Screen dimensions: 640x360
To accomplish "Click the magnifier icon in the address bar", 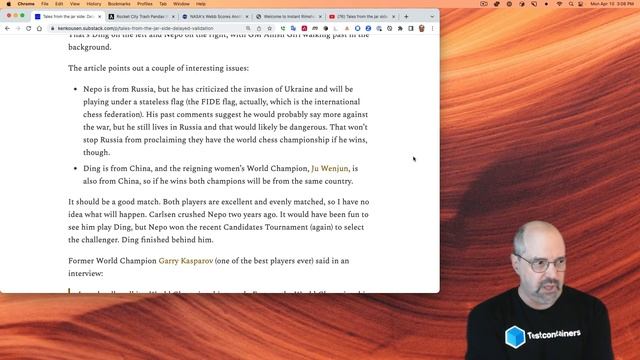I will click(x=248, y=29).
